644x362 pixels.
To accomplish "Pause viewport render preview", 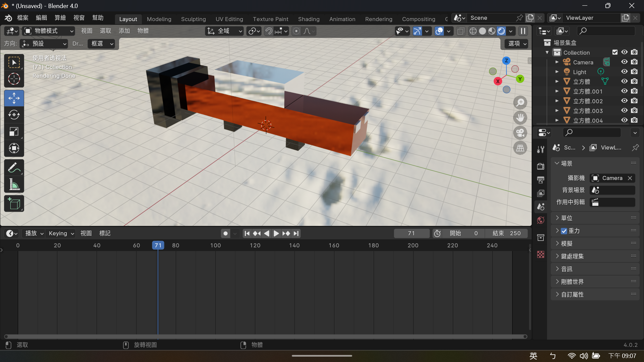I will tap(523, 31).
